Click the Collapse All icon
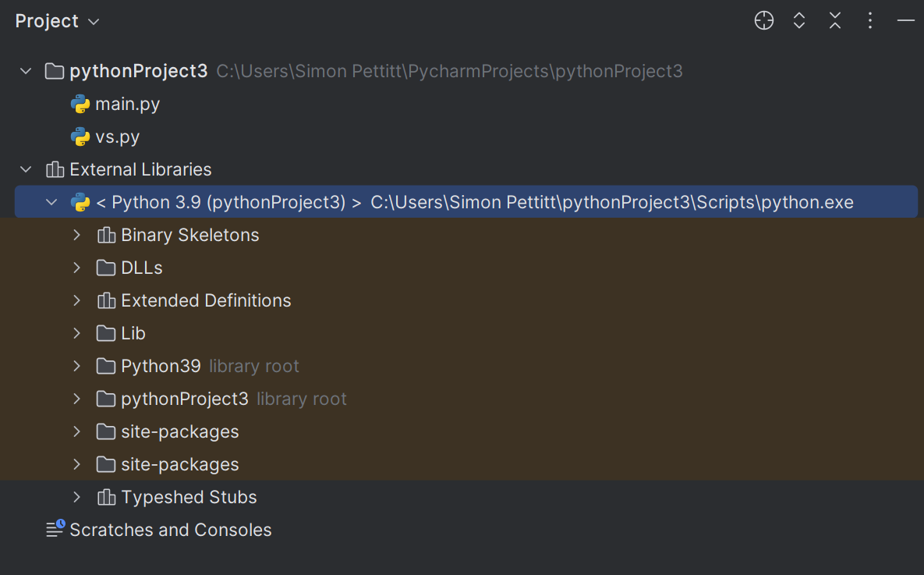 coord(835,21)
